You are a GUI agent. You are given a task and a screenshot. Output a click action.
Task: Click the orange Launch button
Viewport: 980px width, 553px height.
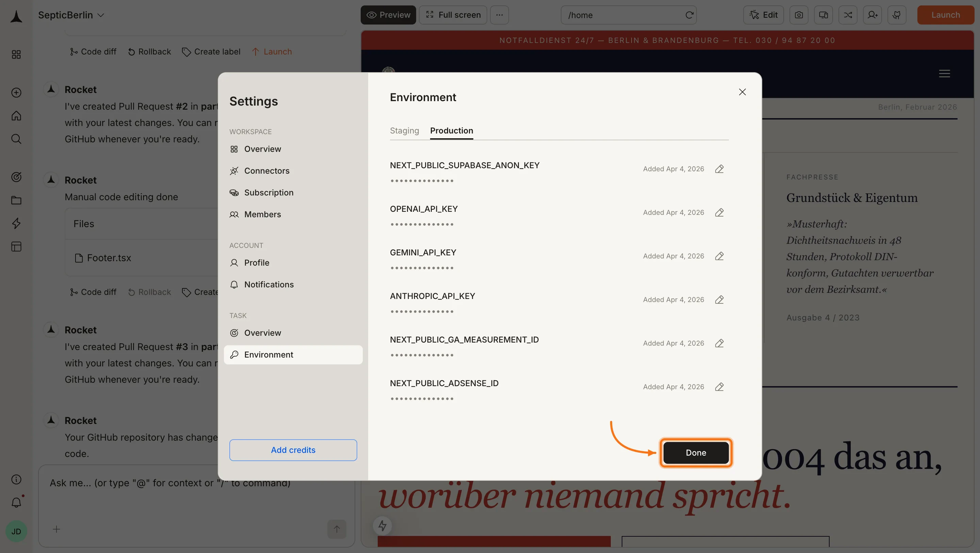point(945,15)
